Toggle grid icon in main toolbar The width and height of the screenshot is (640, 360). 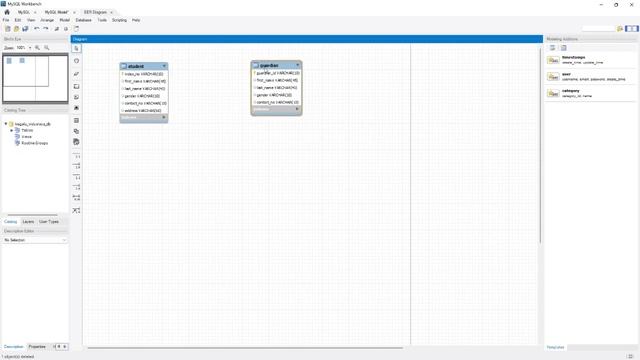point(57,29)
